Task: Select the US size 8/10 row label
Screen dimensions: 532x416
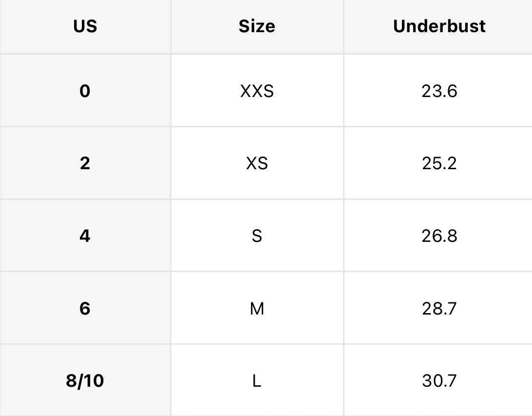Action: click(85, 381)
